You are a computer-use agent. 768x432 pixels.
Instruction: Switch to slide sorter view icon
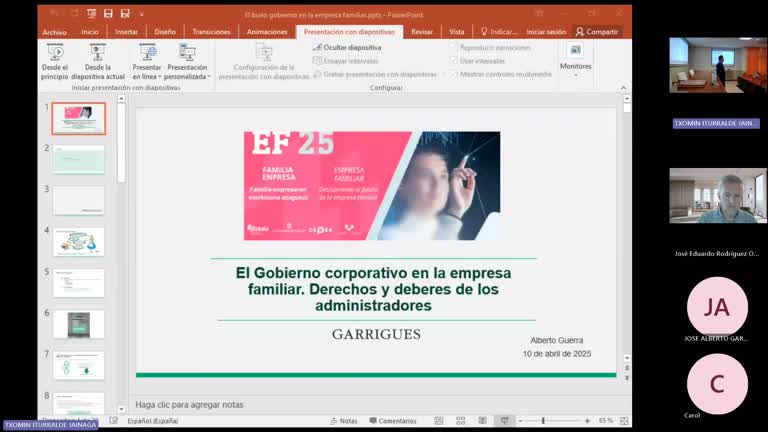[460, 421]
